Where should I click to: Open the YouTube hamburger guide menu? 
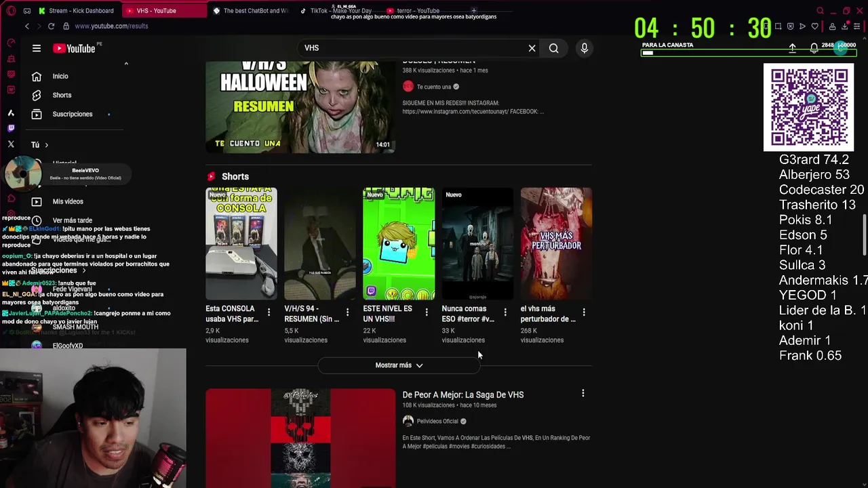37,48
